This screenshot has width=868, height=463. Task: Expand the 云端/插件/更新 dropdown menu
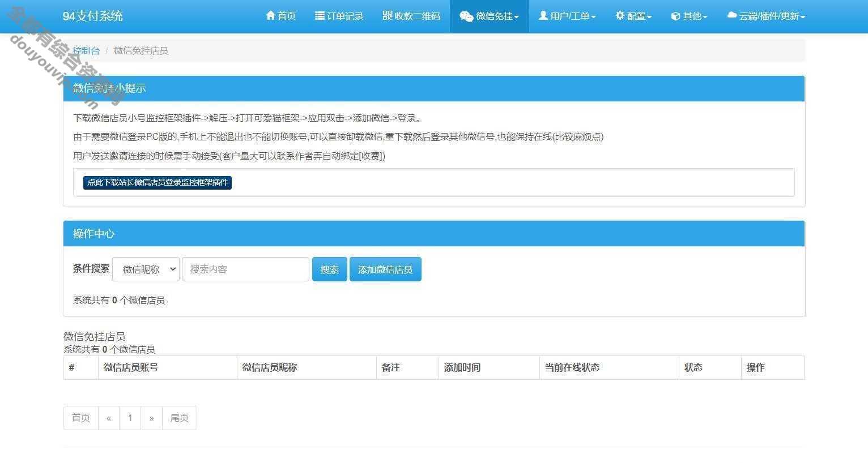click(x=766, y=16)
